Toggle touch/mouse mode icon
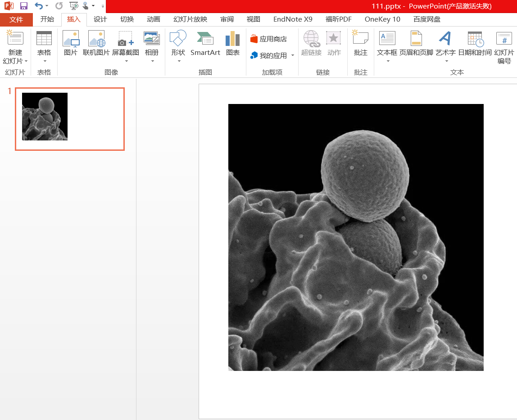517x420 pixels. 86,6
